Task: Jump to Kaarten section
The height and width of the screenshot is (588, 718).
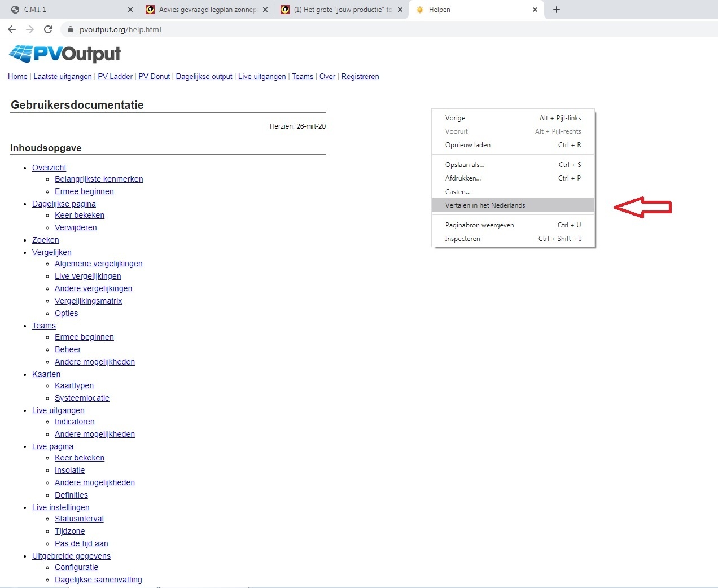Action: click(46, 374)
